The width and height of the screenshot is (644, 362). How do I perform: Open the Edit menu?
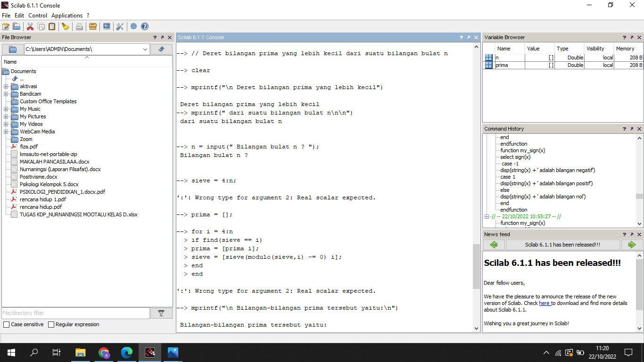19,16
